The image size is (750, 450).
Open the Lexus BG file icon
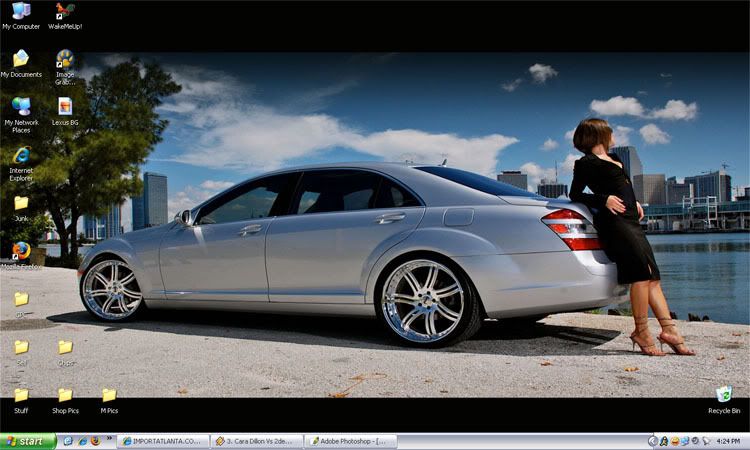point(65,106)
